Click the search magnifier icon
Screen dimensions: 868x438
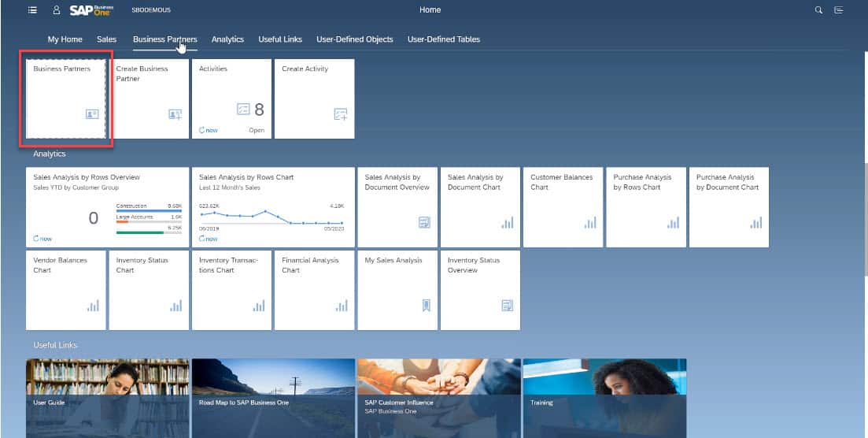tap(818, 10)
